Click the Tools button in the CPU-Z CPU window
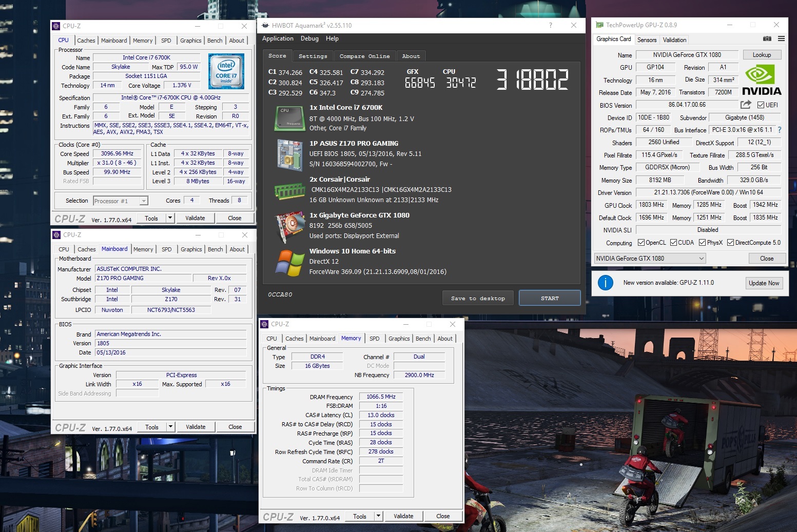Viewport: 797px width, 532px height. tap(151, 218)
